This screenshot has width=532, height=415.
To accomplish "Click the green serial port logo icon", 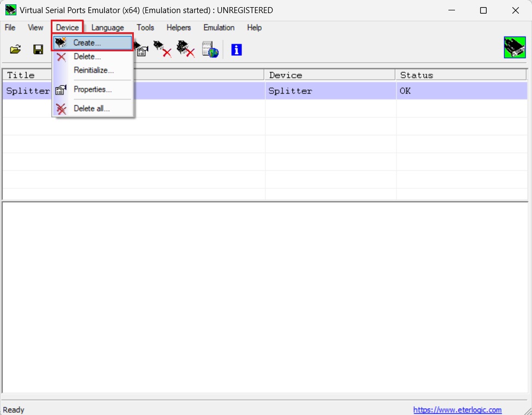I will [515, 48].
